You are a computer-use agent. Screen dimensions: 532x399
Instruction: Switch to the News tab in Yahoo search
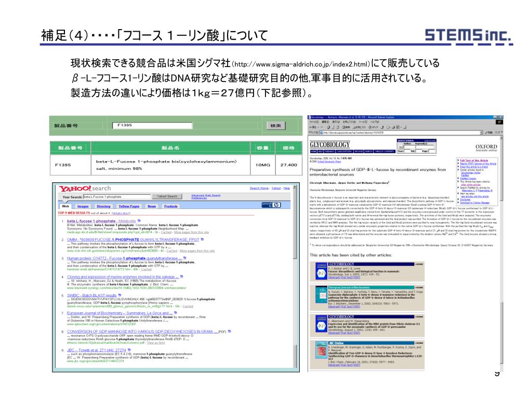pos(152,206)
